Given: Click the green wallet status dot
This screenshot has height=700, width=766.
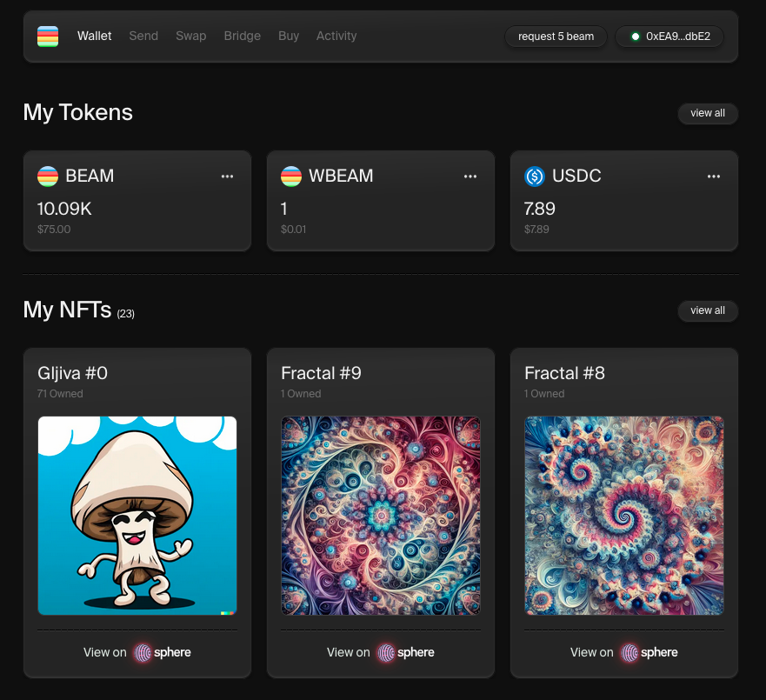Looking at the screenshot, I should [636, 37].
